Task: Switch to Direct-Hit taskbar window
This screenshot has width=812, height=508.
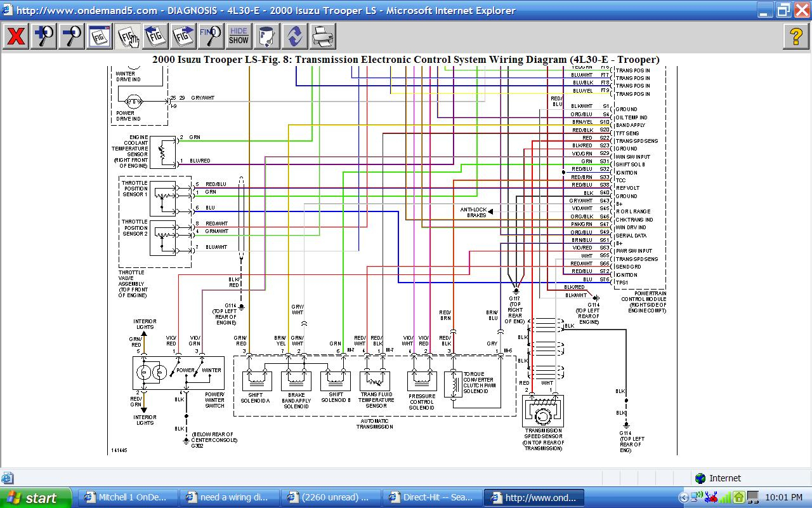Action: tap(431, 498)
